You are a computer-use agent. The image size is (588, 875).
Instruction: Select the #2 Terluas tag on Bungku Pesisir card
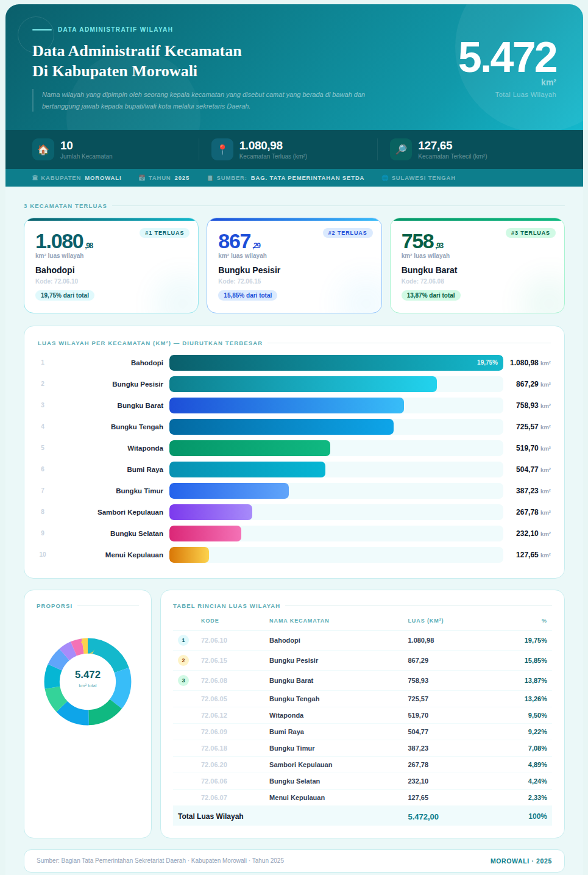347,233
